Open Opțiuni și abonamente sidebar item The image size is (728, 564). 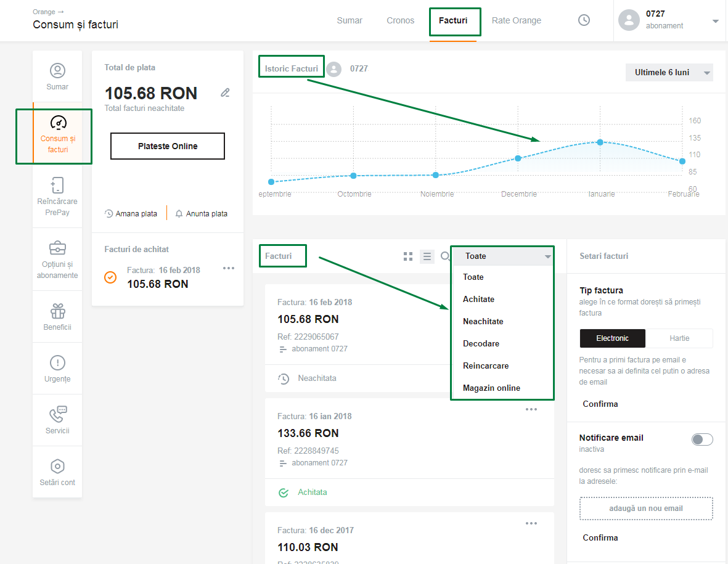coord(57,260)
